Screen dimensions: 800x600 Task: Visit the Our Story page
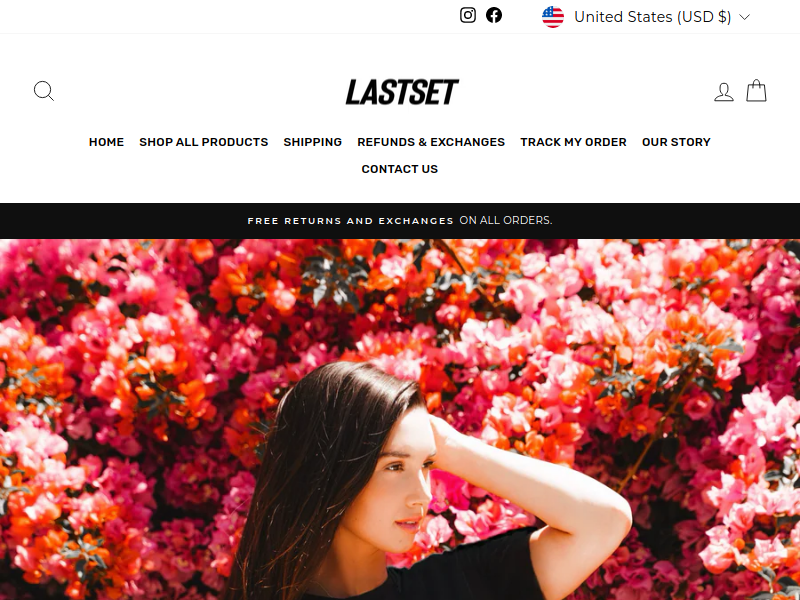pyautogui.click(x=676, y=142)
